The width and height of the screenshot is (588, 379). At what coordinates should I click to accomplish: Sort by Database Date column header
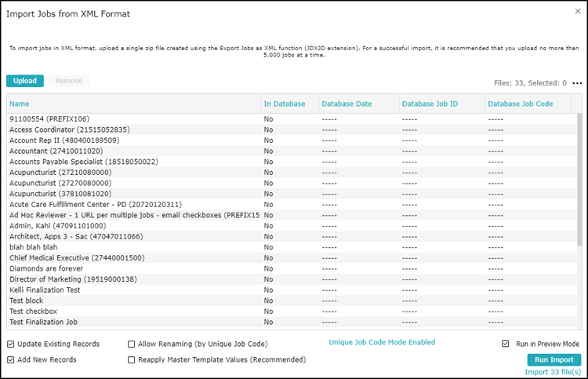347,104
